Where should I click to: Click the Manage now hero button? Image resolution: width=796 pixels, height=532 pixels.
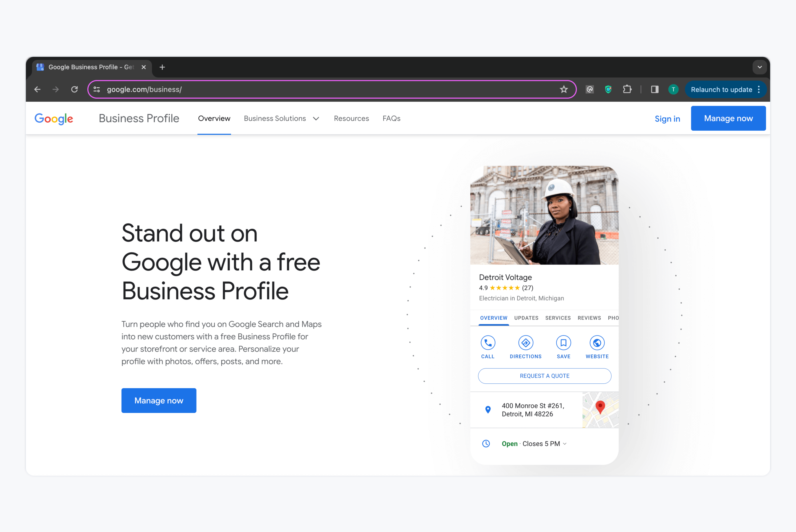coord(159,400)
